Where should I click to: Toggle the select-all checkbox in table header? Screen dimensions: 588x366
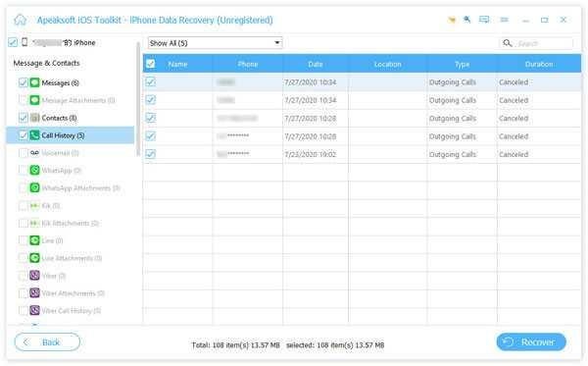150,64
